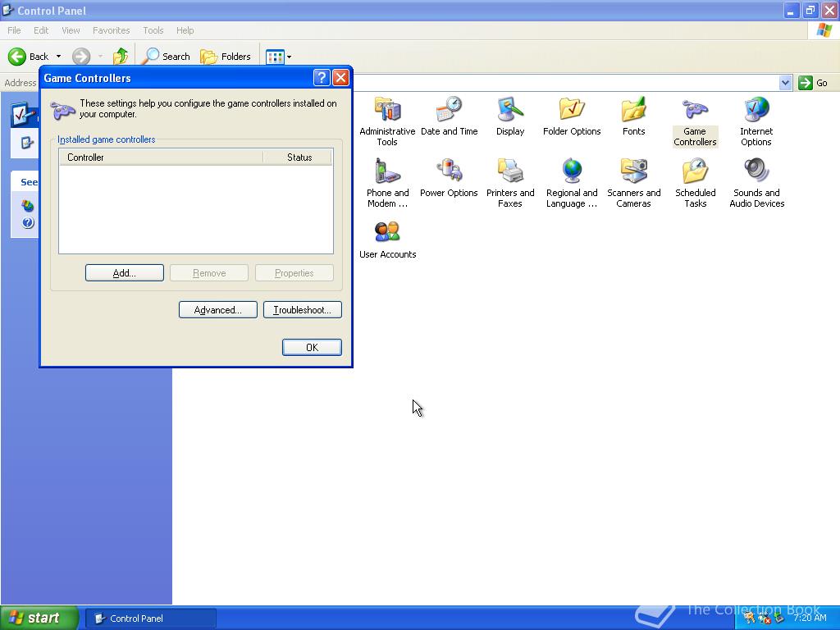
Task: Open Scanners and Cameras icon
Action: point(634,183)
